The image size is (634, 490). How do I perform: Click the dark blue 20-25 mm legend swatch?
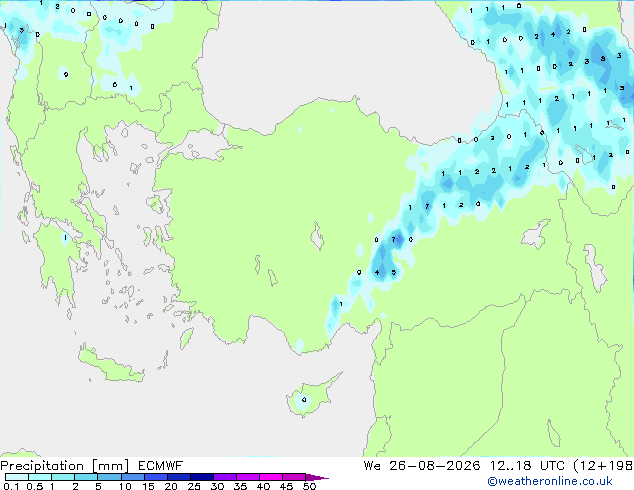(179, 477)
